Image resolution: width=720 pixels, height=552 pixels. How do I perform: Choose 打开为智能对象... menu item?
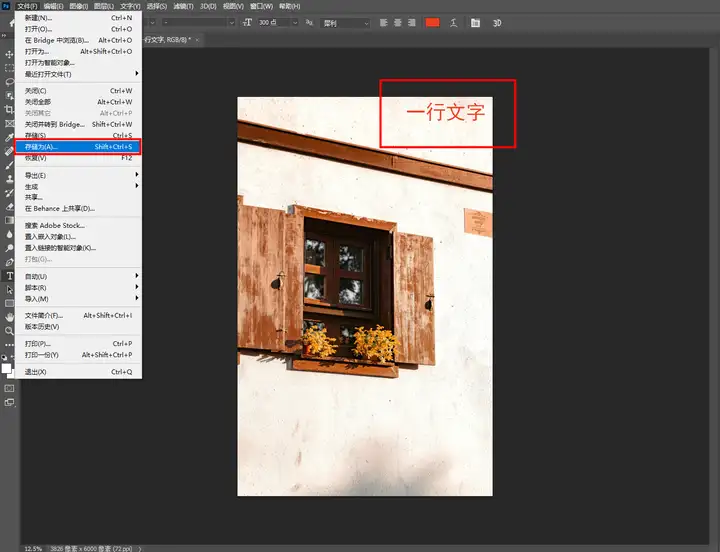(79, 63)
